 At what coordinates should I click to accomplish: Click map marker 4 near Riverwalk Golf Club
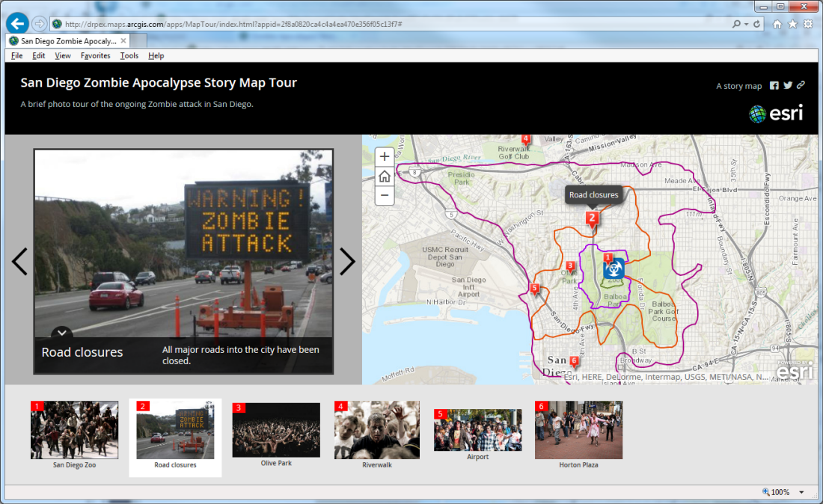coord(525,140)
